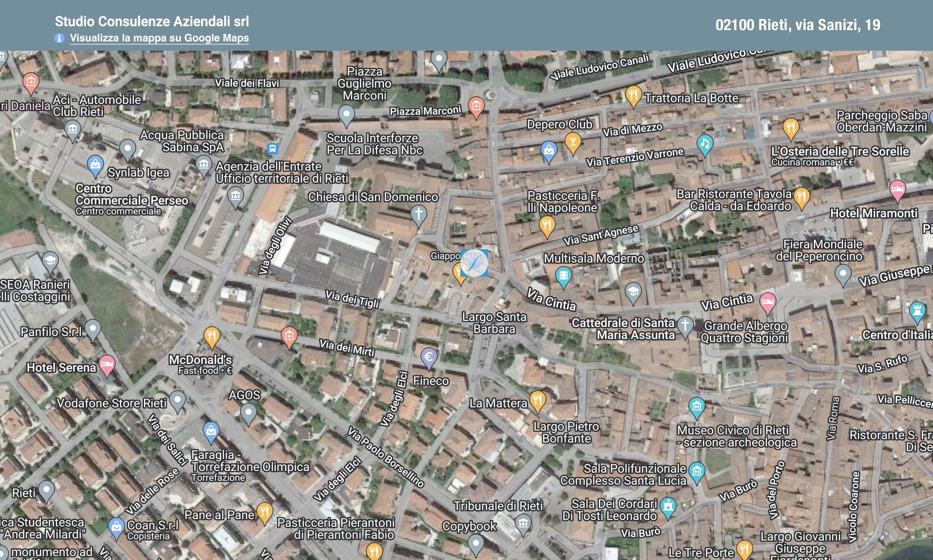Click the Museo Civico di Rieti museum pin

pyautogui.click(x=697, y=407)
